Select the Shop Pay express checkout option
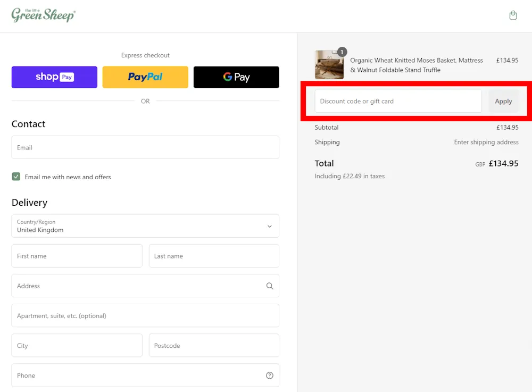This screenshot has height=392, width=532. coord(54,77)
